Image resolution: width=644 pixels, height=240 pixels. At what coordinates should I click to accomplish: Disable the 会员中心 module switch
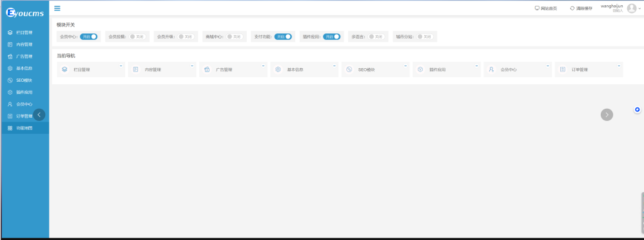click(88, 37)
